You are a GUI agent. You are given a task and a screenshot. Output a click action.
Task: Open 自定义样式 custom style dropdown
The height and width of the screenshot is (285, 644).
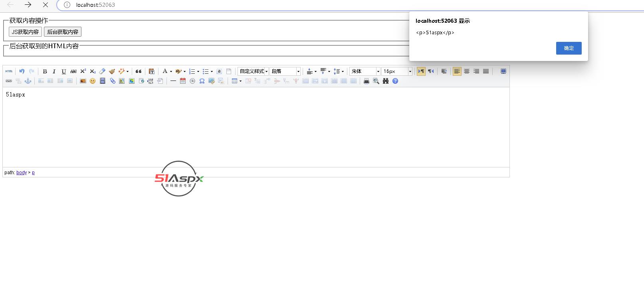pyautogui.click(x=253, y=71)
